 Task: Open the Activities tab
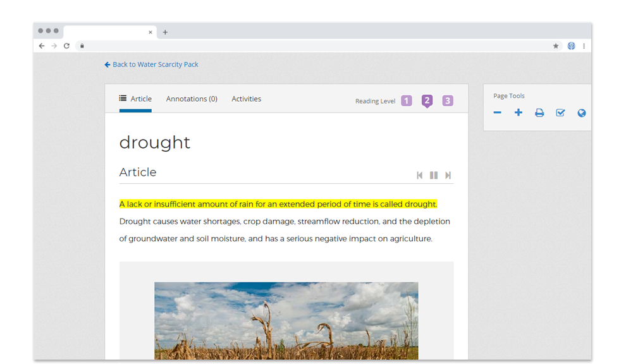click(246, 99)
